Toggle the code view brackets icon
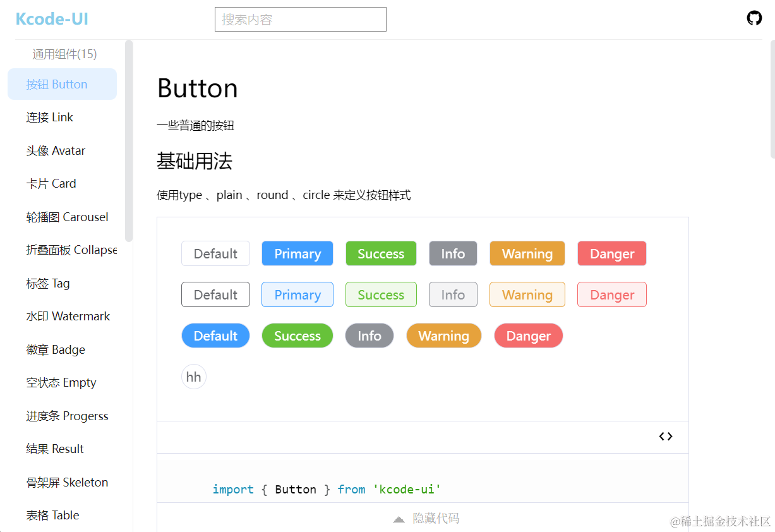Image resolution: width=775 pixels, height=532 pixels. 666,437
